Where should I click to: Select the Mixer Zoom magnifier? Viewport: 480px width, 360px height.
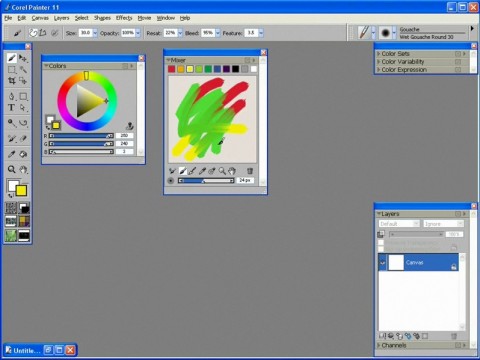tap(222, 171)
